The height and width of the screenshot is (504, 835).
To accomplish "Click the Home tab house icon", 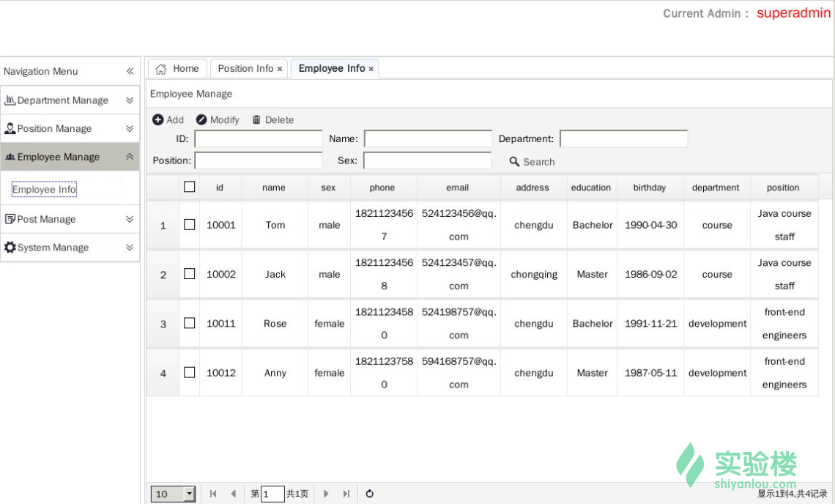I will pyautogui.click(x=161, y=69).
